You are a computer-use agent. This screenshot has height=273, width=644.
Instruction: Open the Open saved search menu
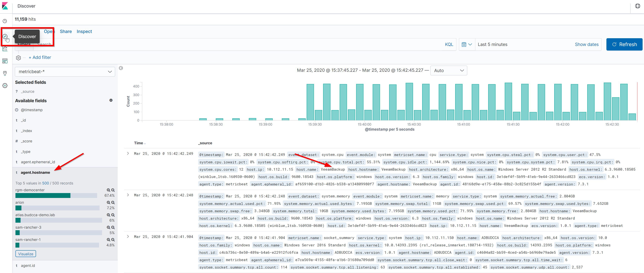point(49,31)
